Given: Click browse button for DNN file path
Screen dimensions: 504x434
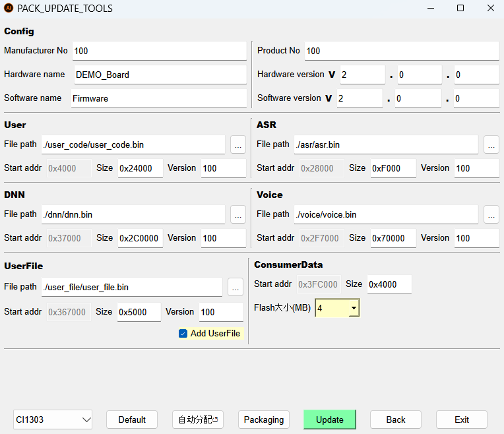Looking at the screenshot, I should [238, 214].
